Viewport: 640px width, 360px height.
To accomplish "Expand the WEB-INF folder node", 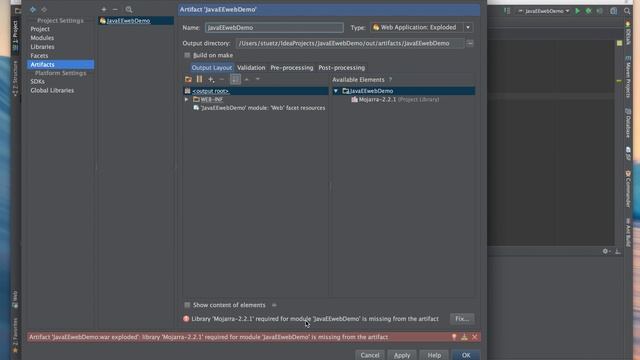I will (x=187, y=99).
